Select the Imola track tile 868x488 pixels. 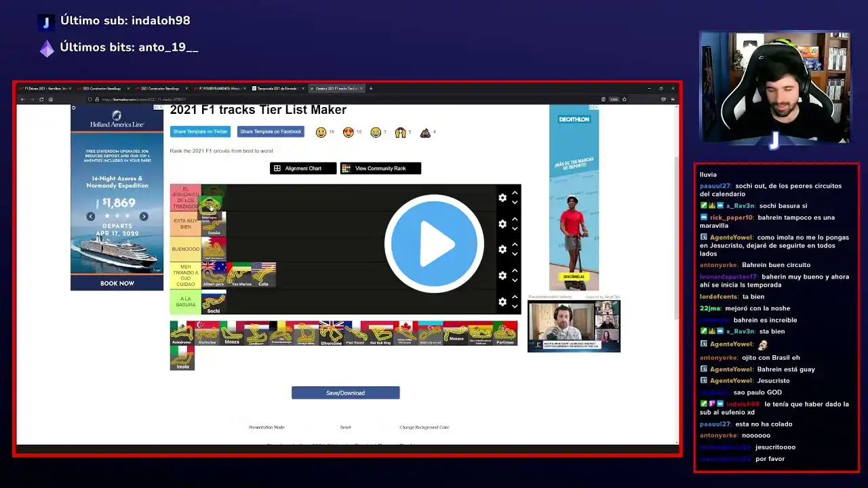pyautogui.click(x=182, y=359)
